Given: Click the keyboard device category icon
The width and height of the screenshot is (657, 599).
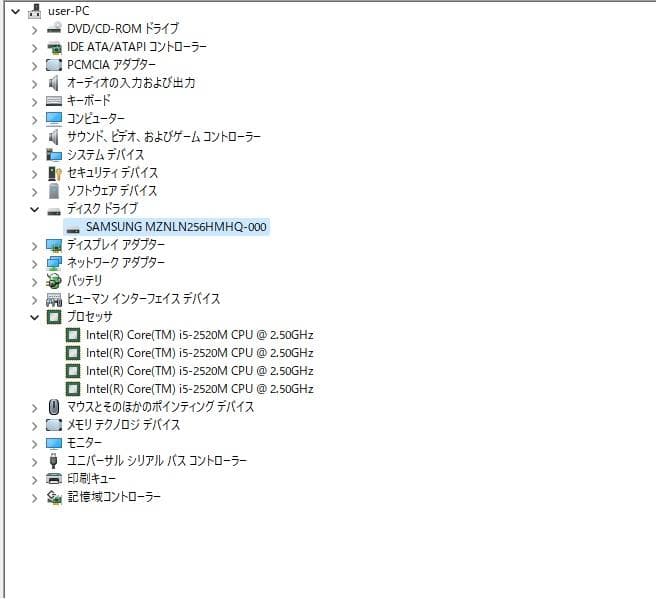Looking at the screenshot, I should 54,101.
